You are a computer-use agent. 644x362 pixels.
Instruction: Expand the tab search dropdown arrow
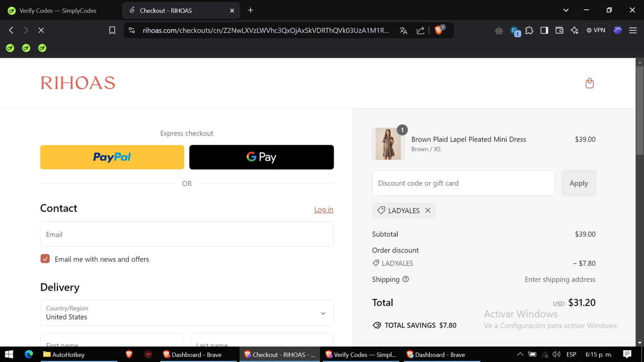tap(566, 10)
